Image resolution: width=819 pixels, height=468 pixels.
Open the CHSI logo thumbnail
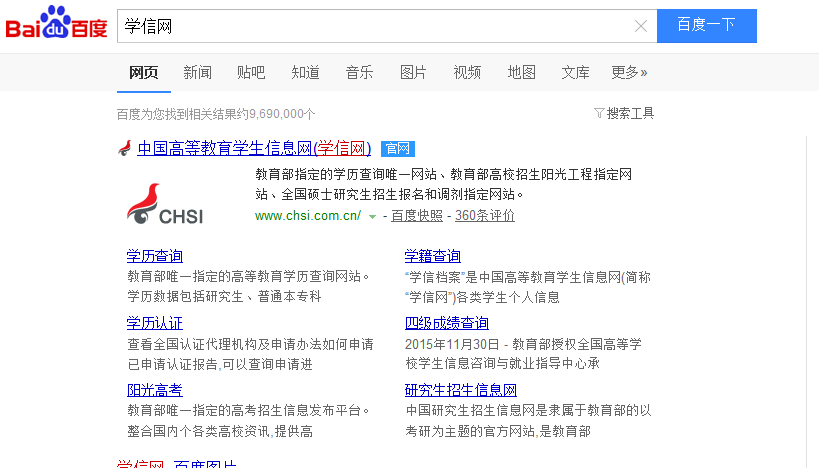click(165, 204)
